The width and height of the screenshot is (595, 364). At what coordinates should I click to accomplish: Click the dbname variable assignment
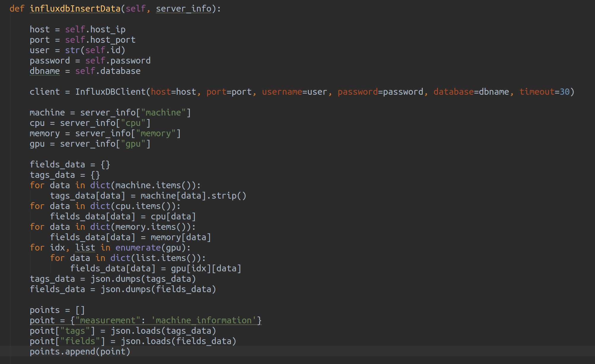[x=45, y=71]
